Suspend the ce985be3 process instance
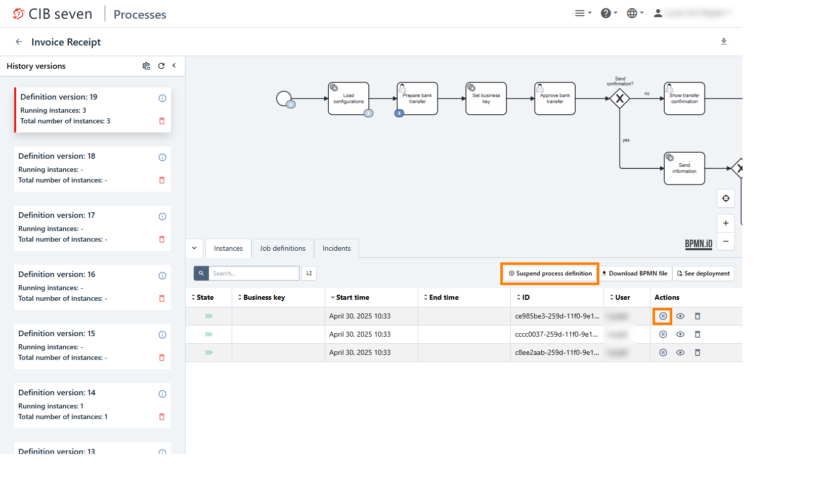The image size is (825, 504). point(663,316)
